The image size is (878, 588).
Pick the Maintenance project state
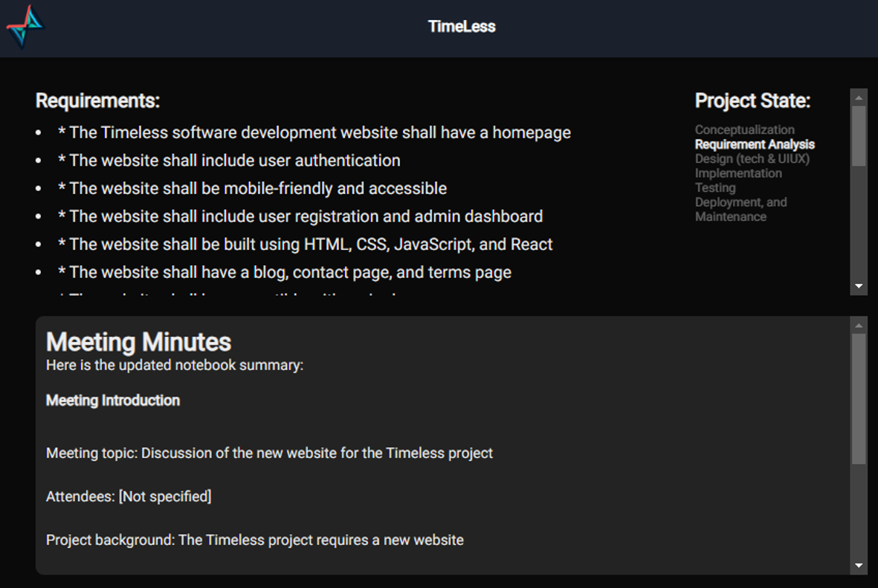[x=730, y=216]
